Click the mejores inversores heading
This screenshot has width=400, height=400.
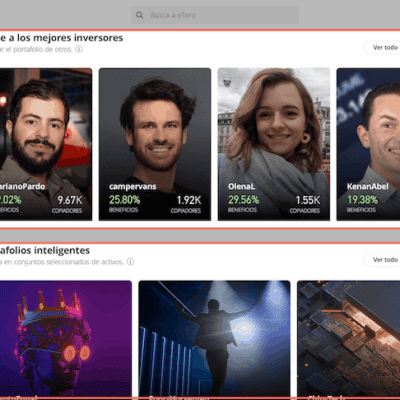pos(61,38)
